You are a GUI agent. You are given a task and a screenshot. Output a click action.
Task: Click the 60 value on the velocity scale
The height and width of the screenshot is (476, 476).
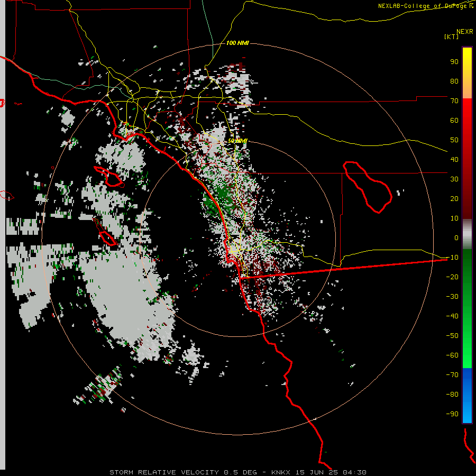pyautogui.click(x=454, y=120)
